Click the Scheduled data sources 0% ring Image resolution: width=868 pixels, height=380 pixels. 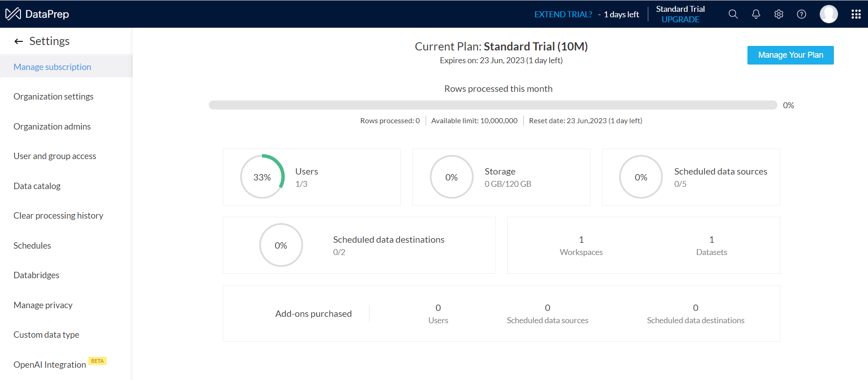click(x=641, y=177)
